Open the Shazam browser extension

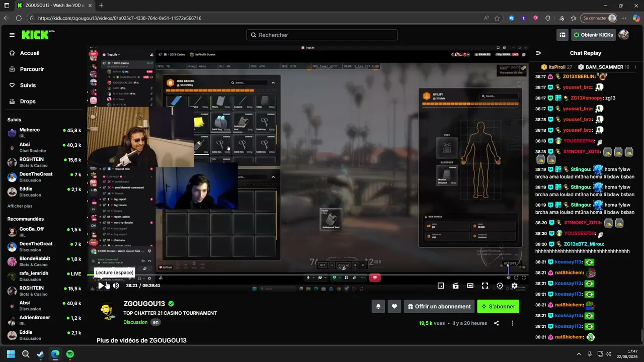[512, 18]
